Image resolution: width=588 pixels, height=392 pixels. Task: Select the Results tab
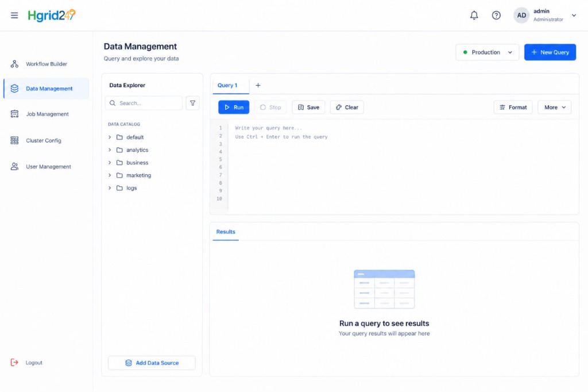pyautogui.click(x=226, y=232)
